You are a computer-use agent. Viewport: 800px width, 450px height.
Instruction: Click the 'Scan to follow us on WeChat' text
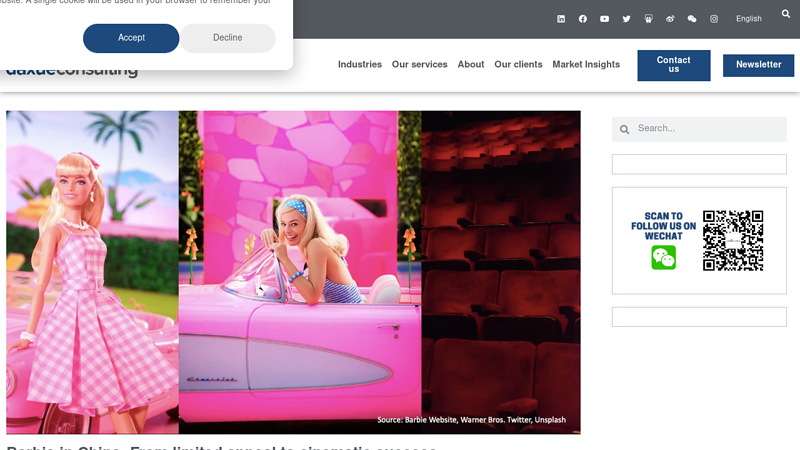coord(663,226)
